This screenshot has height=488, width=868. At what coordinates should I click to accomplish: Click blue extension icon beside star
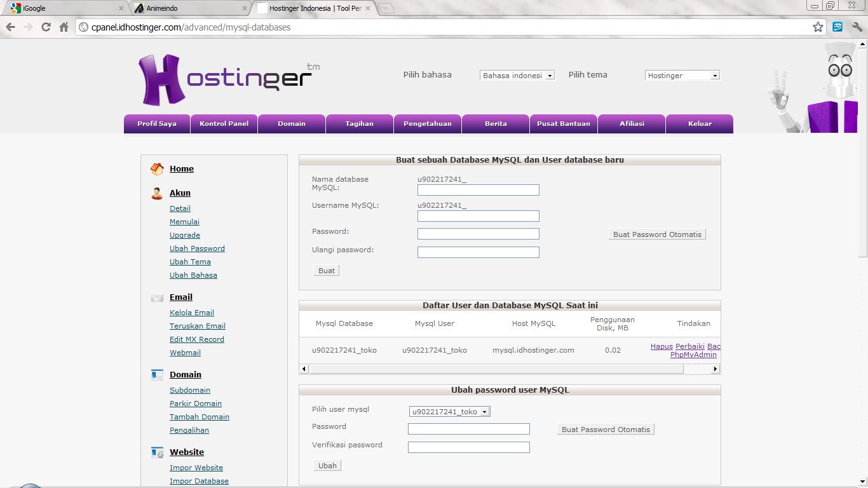pyautogui.click(x=838, y=27)
